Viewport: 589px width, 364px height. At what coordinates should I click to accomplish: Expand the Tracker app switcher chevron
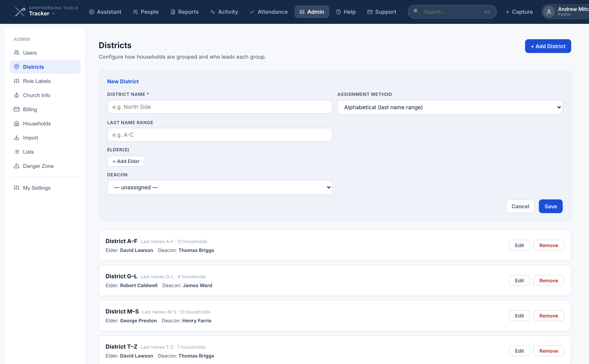53,14
